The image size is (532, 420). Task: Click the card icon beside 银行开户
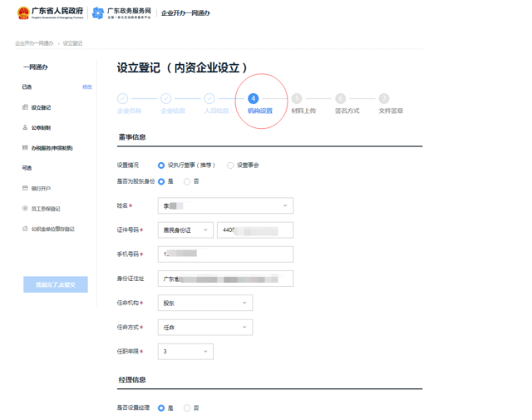click(25, 188)
